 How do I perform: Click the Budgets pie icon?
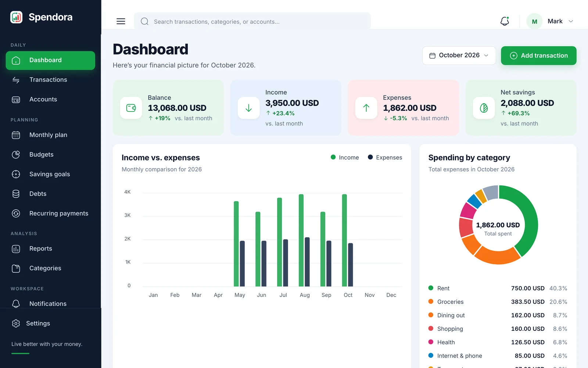(x=16, y=155)
